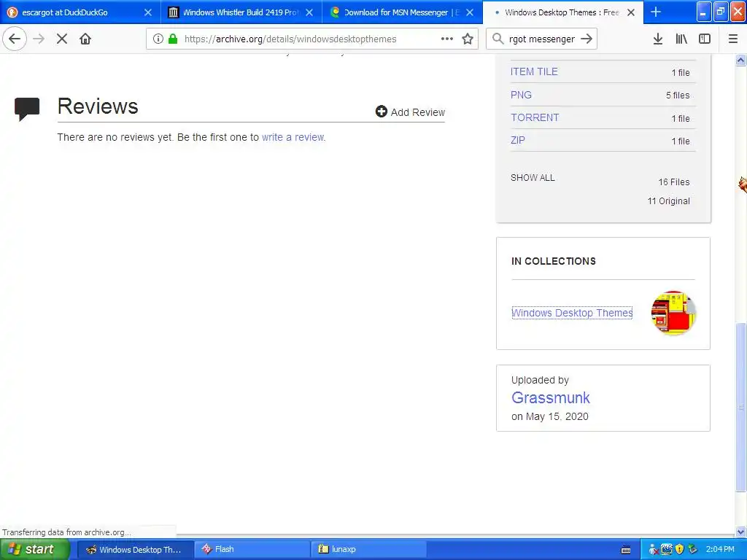747x560 pixels.
Task: Click the vertical scrollbar up arrow
Action: pyautogui.click(x=740, y=60)
